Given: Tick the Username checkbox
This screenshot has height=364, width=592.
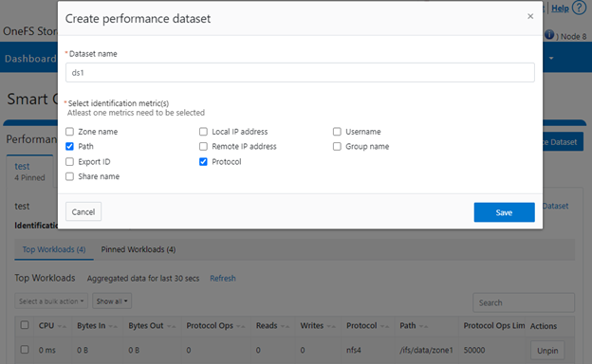Looking at the screenshot, I should tap(337, 132).
